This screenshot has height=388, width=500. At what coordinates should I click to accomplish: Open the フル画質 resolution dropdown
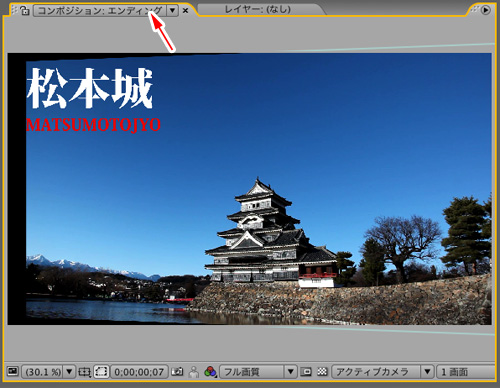click(x=258, y=371)
